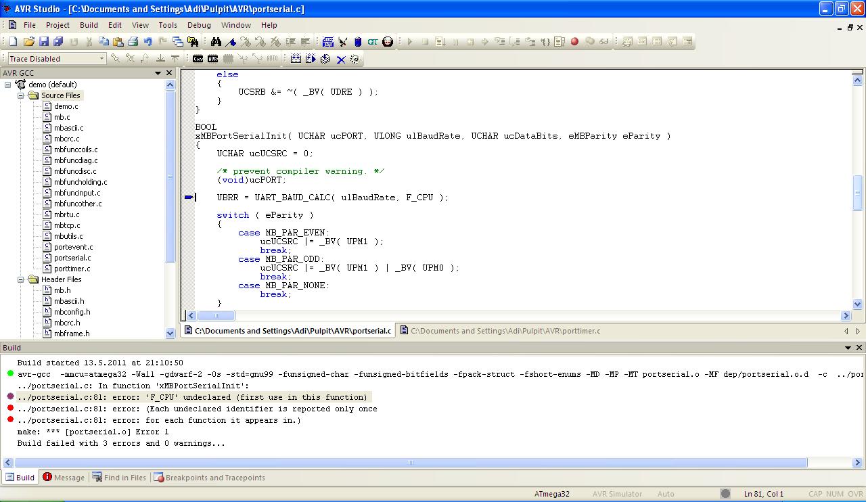Select mbrtu.c in the project tree
This screenshot has width=868, height=502.
coord(66,214)
